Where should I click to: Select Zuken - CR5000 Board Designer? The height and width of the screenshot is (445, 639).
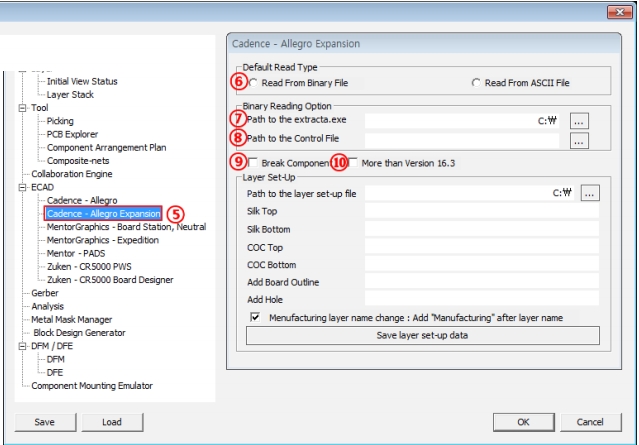[x=110, y=280]
